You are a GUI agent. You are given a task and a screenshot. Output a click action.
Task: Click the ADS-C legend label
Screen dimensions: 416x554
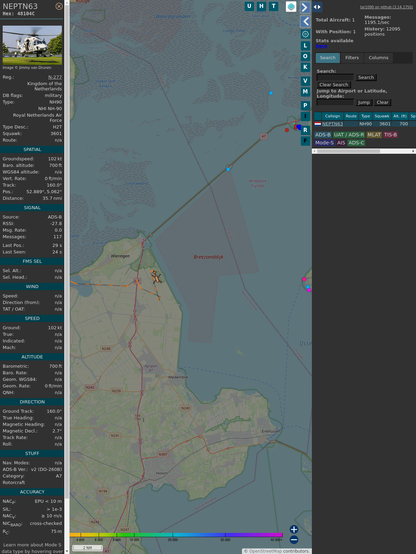click(x=356, y=143)
